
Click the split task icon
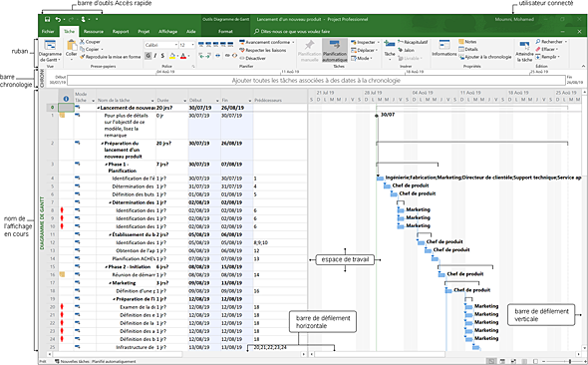click(x=218, y=56)
